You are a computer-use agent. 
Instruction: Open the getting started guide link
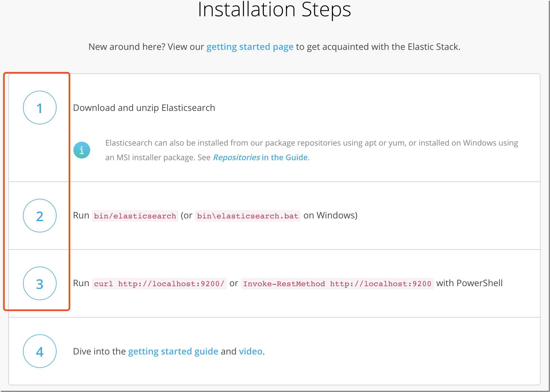pos(173,351)
